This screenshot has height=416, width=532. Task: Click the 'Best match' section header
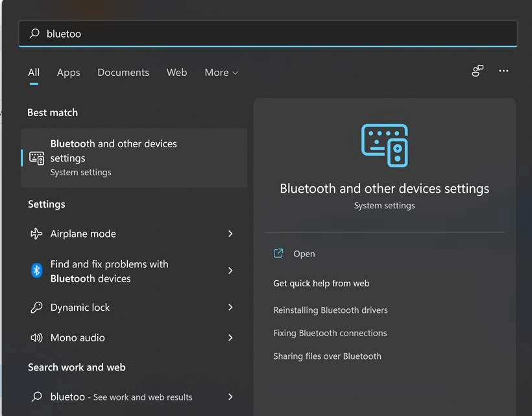pyautogui.click(x=53, y=113)
